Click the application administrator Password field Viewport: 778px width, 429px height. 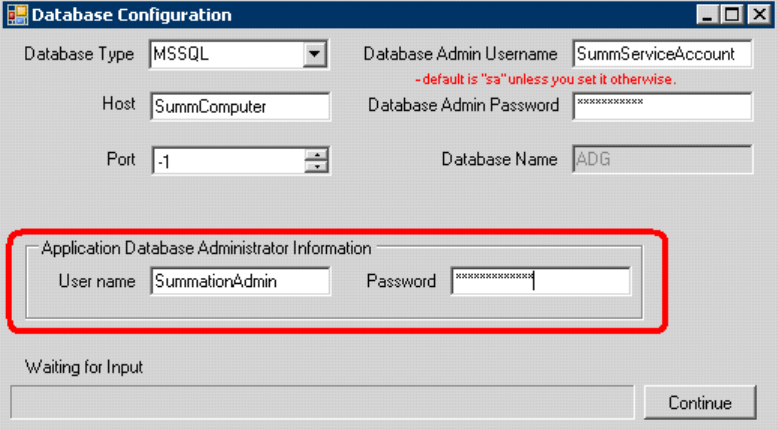click(x=540, y=281)
